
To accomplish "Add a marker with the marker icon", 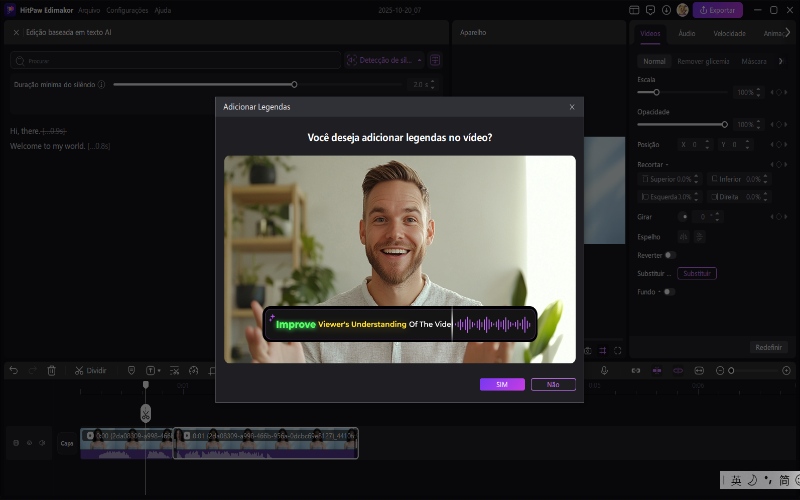I will pyautogui.click(x=132, y=370).
